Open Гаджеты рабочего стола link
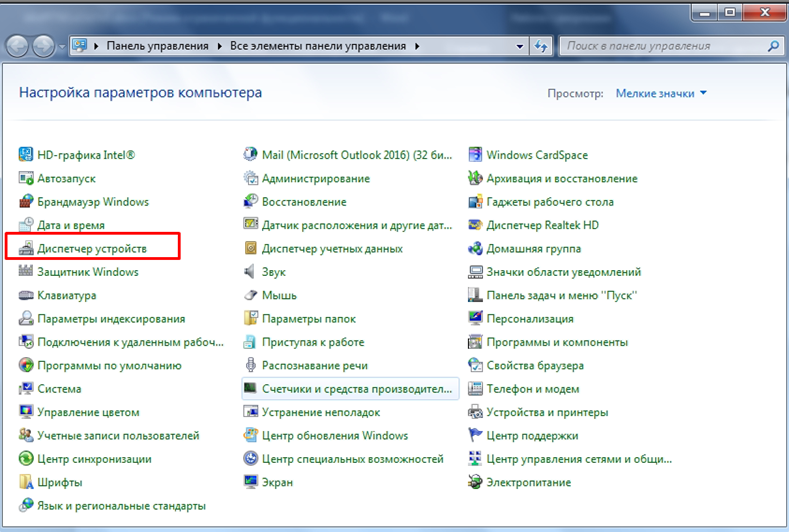Image resolution: width=789 pixels, height=532 pixels. pyautogui.click(x=550, y=202)
